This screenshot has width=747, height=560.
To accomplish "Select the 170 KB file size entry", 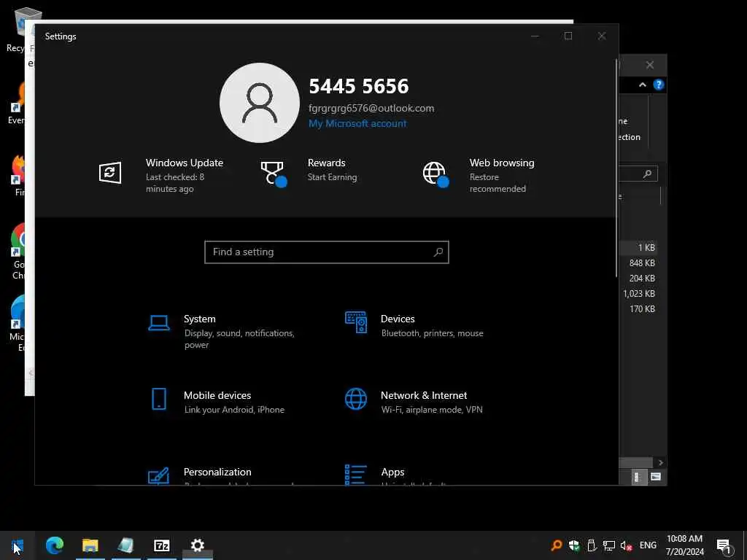I will click(x=642, y=308).
